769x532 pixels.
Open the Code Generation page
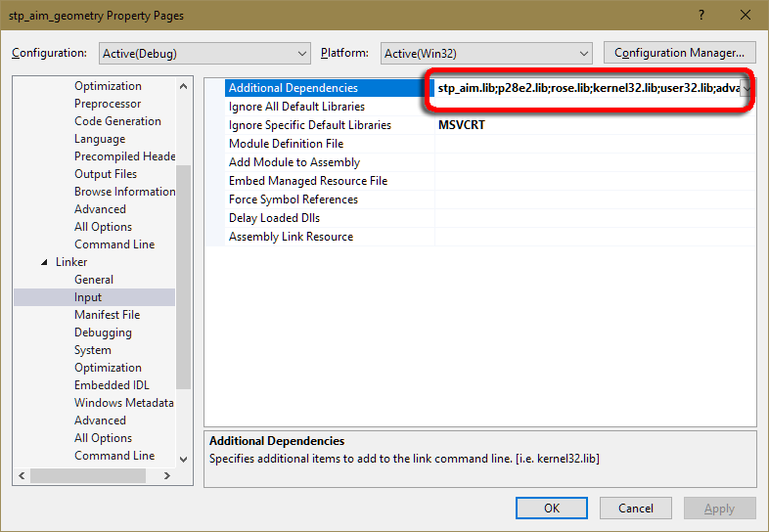[x=117, y=121]
